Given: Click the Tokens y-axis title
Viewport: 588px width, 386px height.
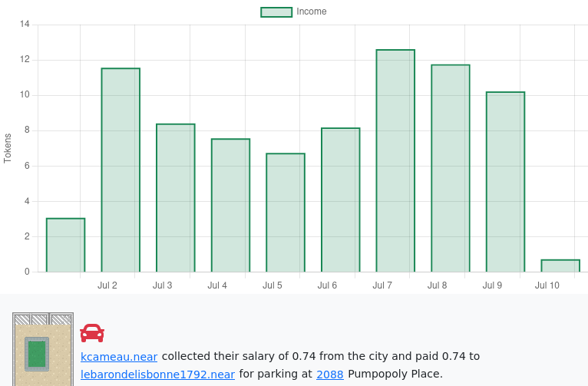Looking at the screenshot, I should click(x=8, y=148).
